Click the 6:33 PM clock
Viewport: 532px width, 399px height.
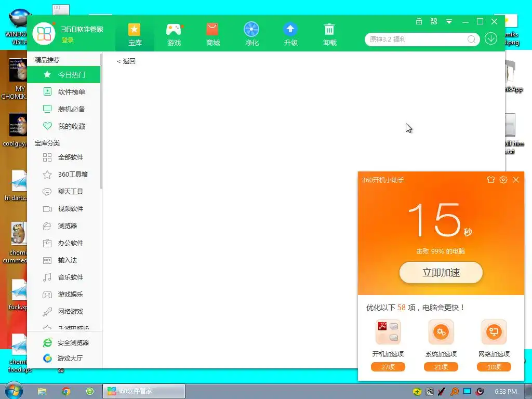pos(506,392)
